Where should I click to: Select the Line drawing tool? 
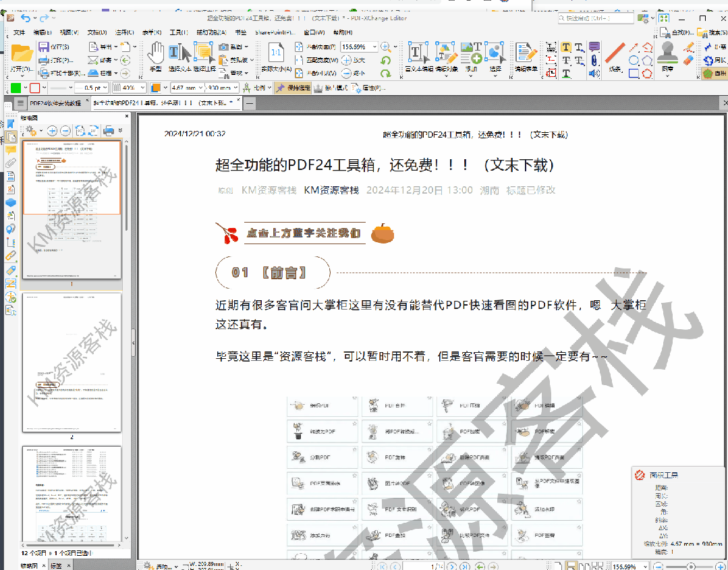pos(615,57)
